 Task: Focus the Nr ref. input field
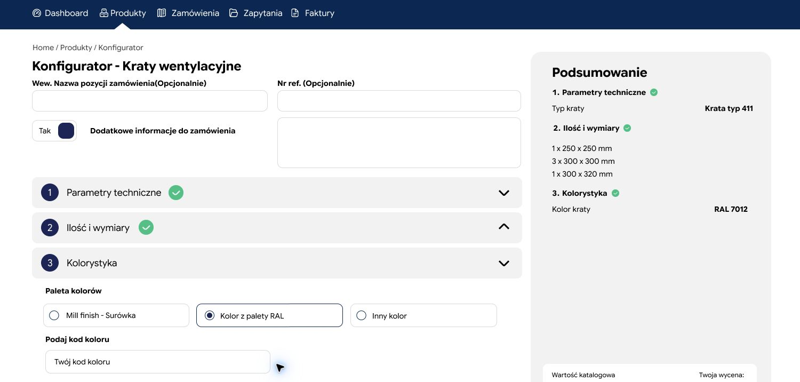399,101
